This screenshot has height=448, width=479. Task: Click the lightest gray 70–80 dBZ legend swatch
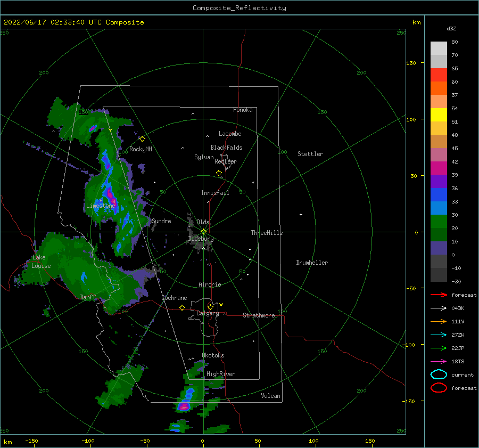439,48
